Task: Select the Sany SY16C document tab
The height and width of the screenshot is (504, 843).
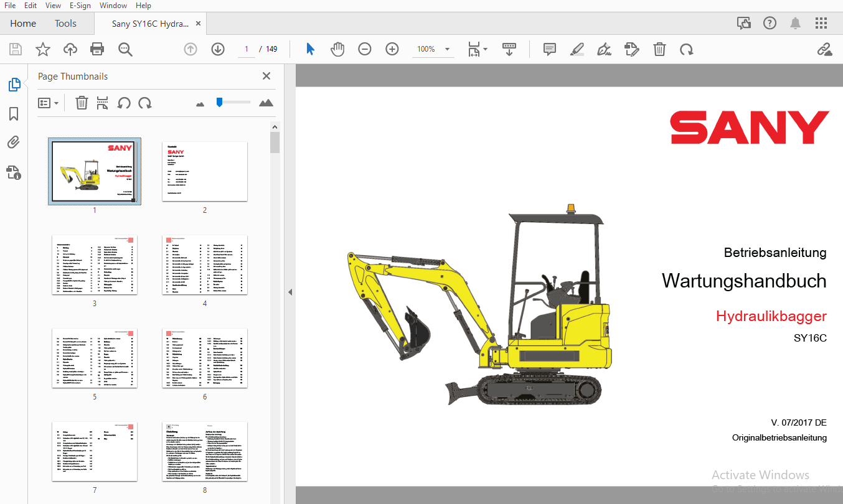Action: (150, 24)
